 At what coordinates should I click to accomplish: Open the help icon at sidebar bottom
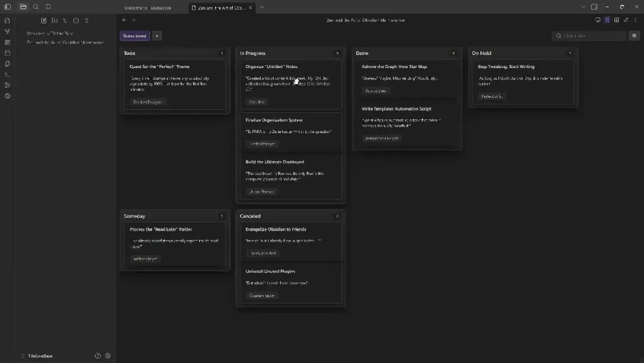(98, 356)
